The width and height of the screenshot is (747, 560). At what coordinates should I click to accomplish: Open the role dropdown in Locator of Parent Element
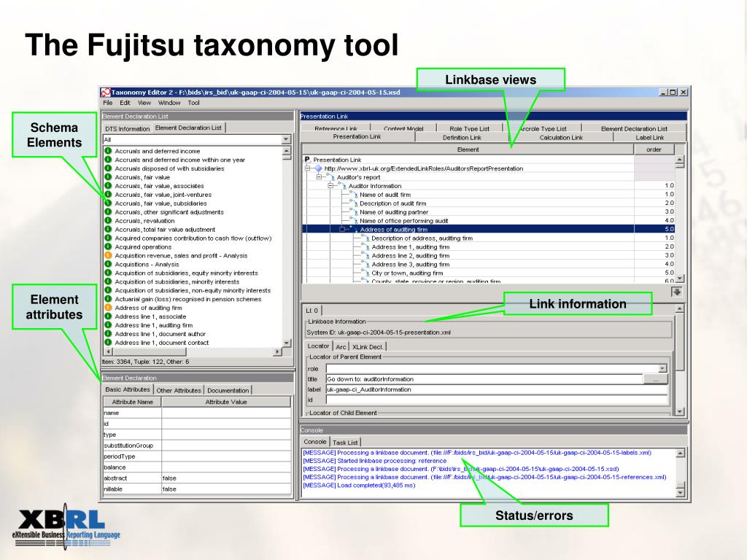click(x=662, y=368)
